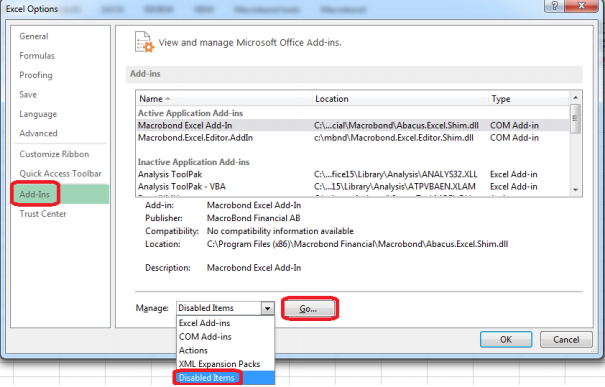Click the Help question mark button

pyautogui.click(x=554, y=5)
